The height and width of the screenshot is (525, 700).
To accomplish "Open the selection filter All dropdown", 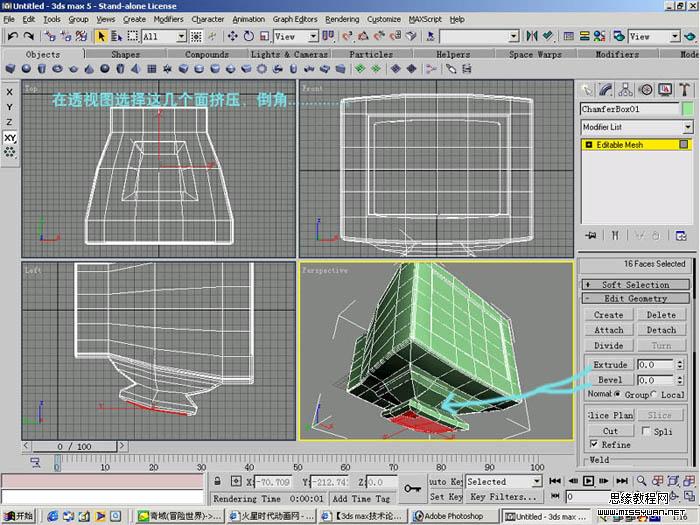I will click(182, 36).
